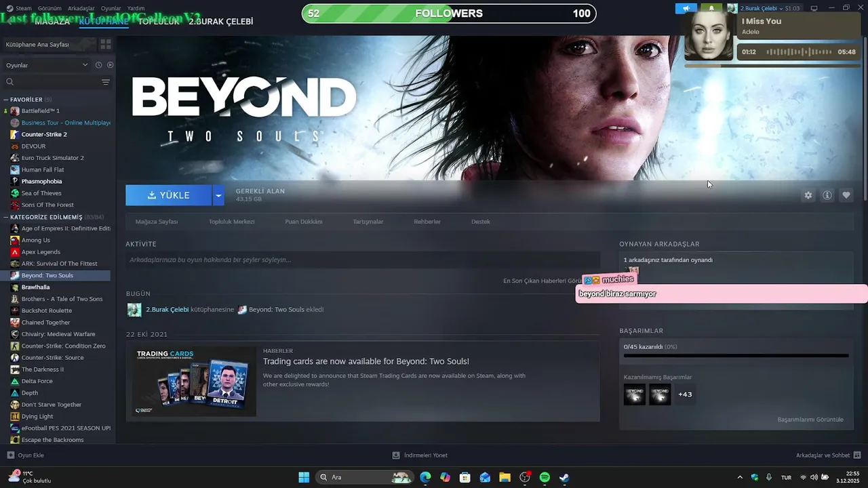The width and height of the screenshot is (868, 488).
Task: Toggle ready-to-play filter icon
Action: click(110, 65)
